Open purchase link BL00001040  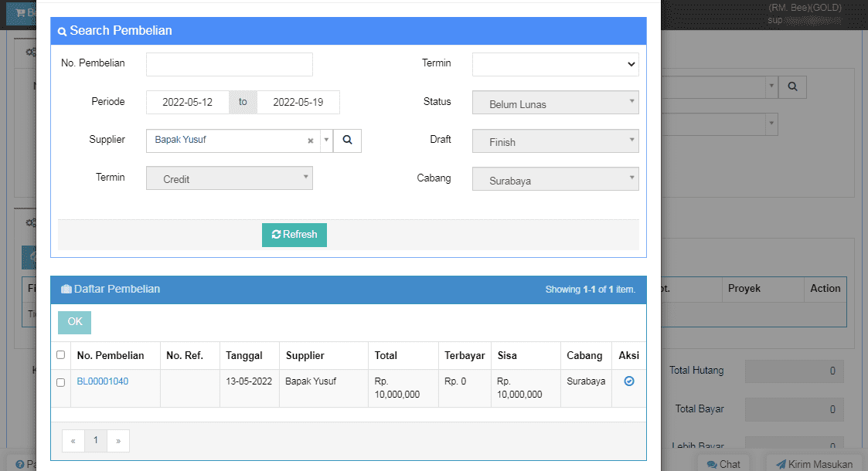(x=102, y=381)
